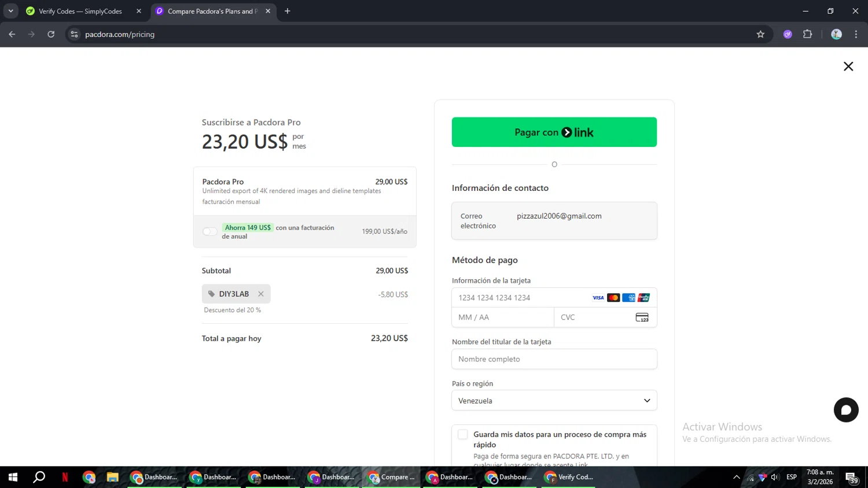
Task: Open the Pacdora chat support bubble
Action: [x=846, y=410]
